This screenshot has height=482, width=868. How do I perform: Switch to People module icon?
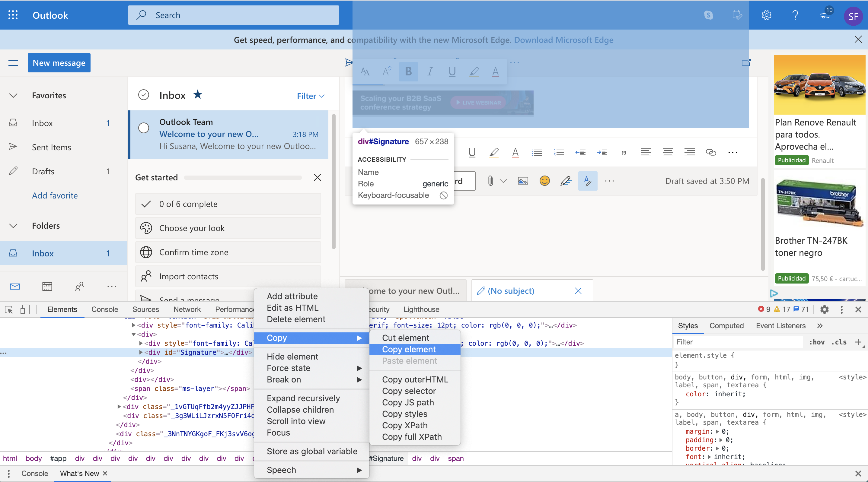click(79, 287)
